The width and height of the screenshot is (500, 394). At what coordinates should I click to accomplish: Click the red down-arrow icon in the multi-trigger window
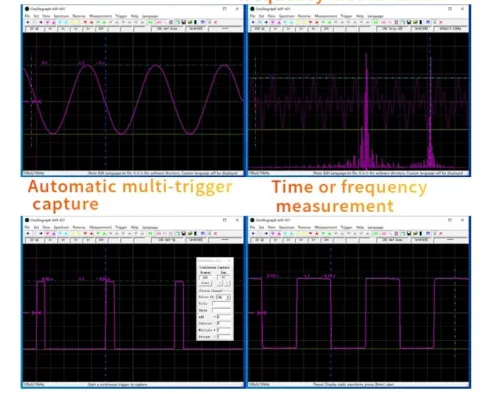[85, 233]
